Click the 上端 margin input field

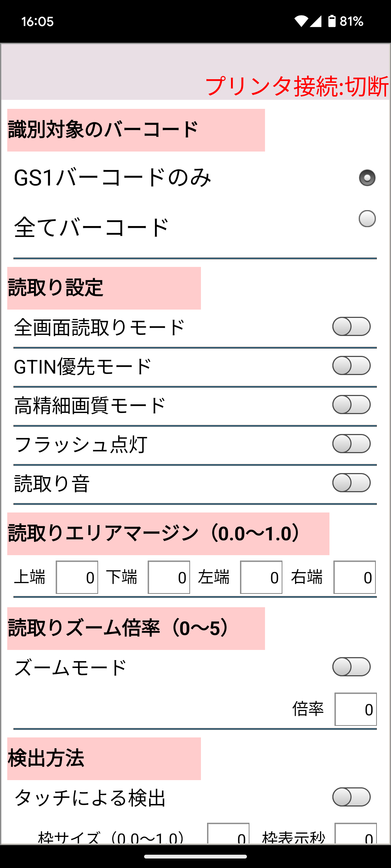[x=77, y=577]
